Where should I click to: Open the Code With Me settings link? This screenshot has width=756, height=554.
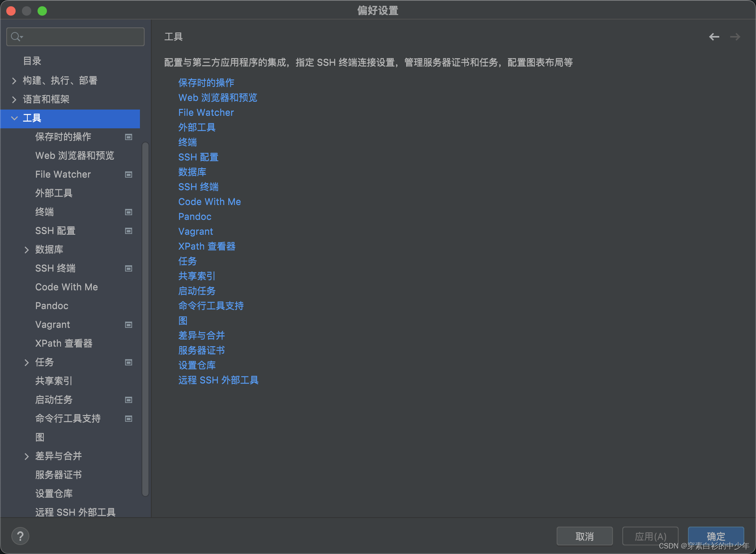(x=210, y=201)
